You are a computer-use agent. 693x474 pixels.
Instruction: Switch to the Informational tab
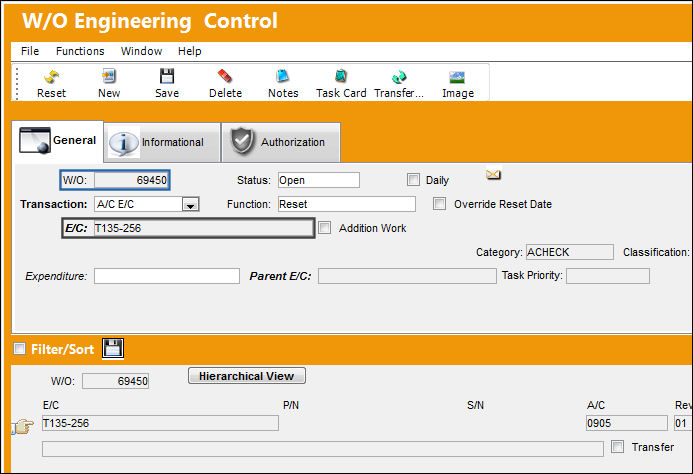pyautogui.click(x=162, y=142)
